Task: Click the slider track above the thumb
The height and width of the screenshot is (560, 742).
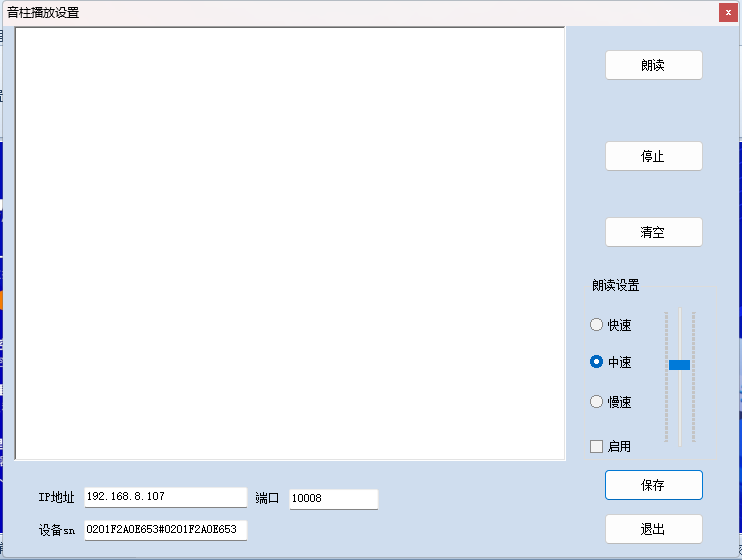Action: (x=679, y=330)
